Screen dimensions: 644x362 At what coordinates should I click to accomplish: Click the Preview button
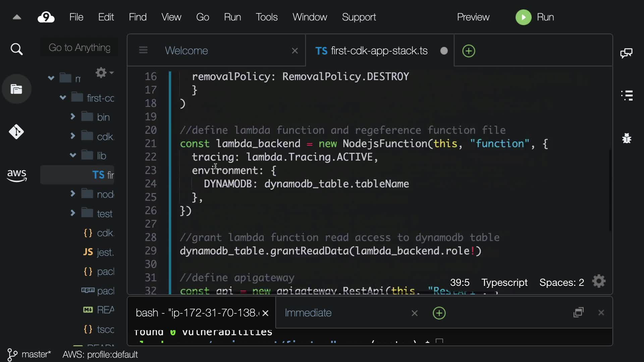point(473,17)
